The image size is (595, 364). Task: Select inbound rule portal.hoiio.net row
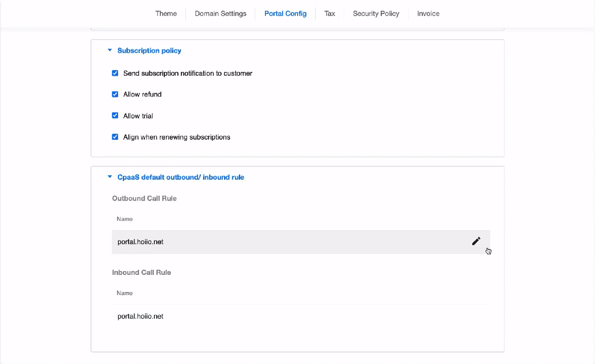pos(301,316)
